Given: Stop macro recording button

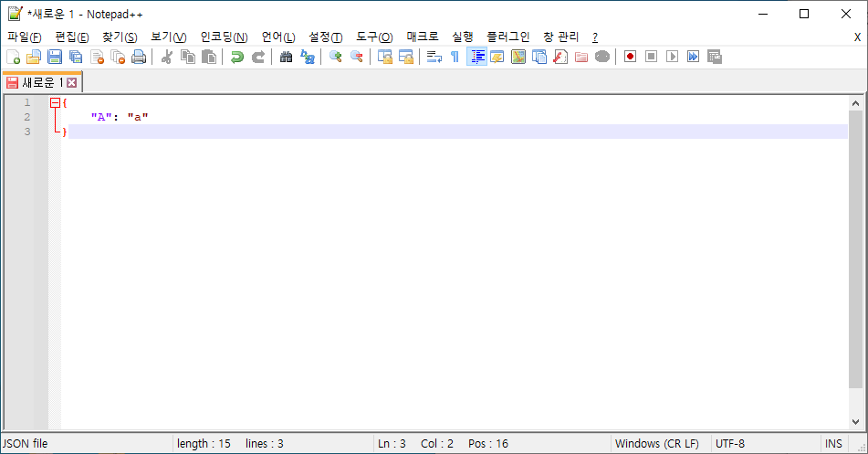Looking at the screenshot, I should point(651,57).
